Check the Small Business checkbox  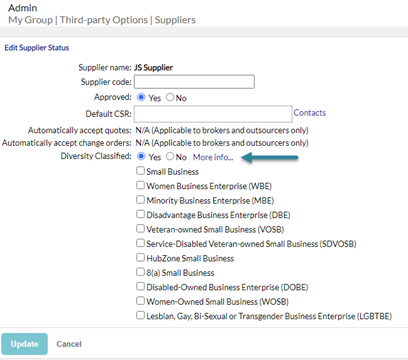(140, 171)
